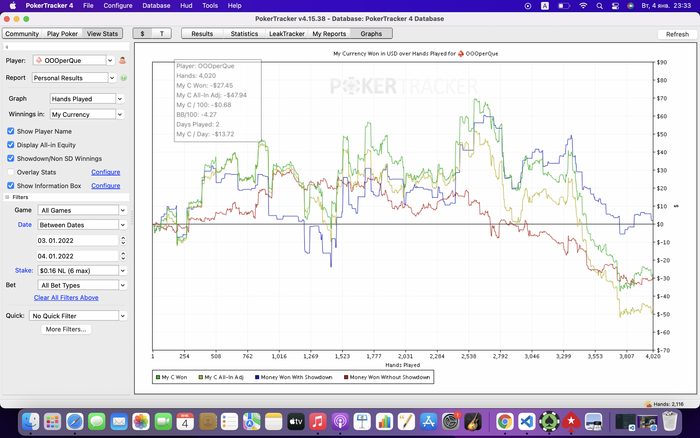Open Safari from the Dock

[75, 421]
